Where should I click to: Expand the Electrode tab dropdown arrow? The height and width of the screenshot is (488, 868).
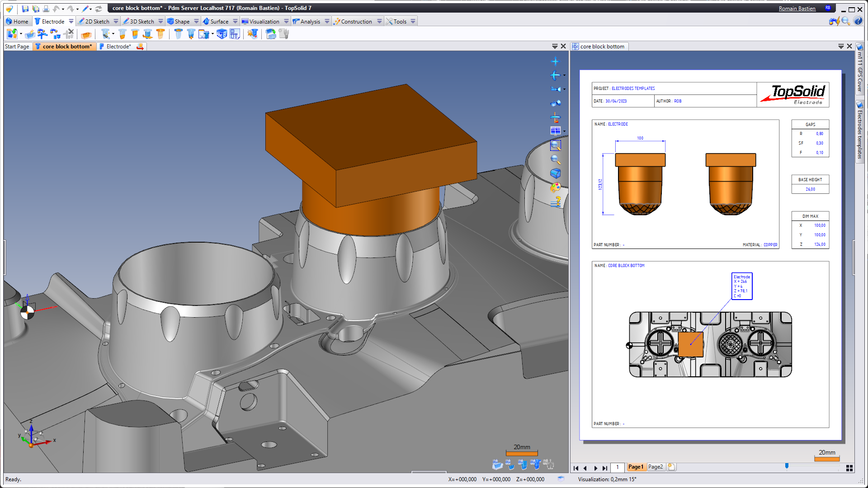(x=71, y=21)
